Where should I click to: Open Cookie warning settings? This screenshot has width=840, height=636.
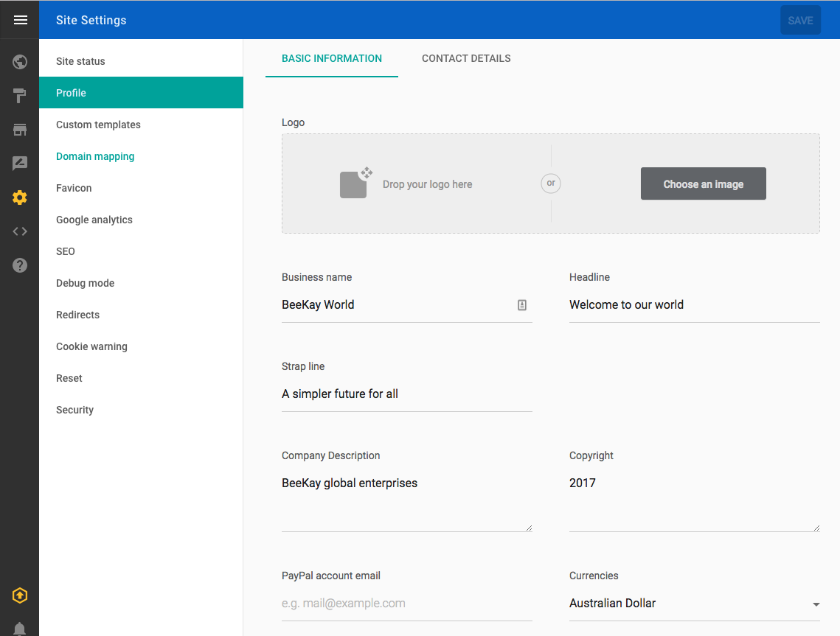(x=141, y=346)
